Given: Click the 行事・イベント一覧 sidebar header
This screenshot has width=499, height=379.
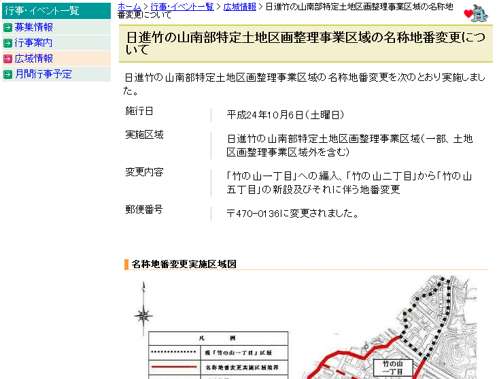Looking at the screenshot, I should [56, 11].
